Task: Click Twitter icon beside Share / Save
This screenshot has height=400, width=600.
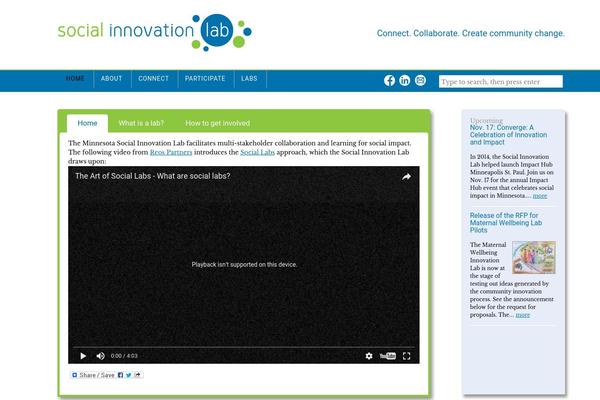Action: coord(129,375)
